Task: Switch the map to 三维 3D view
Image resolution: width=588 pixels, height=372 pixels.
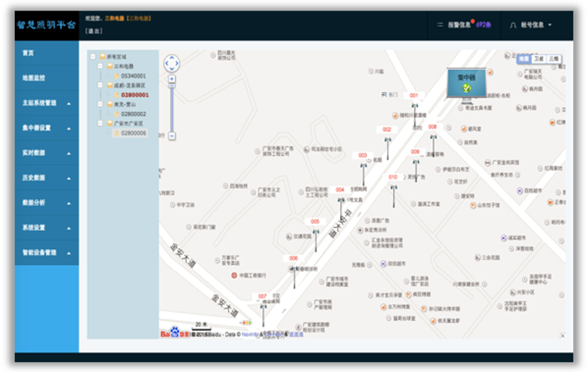Action: coord(553,58)
